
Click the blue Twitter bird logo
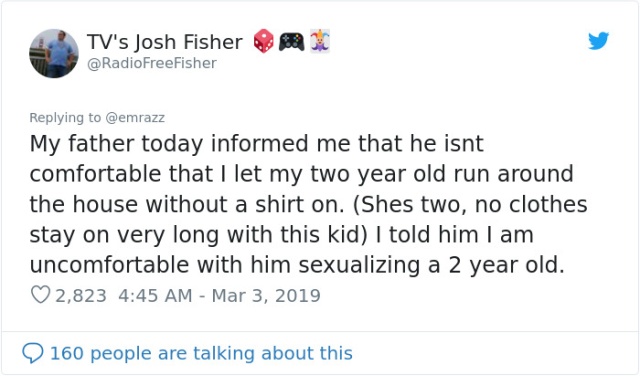point(598,40)
